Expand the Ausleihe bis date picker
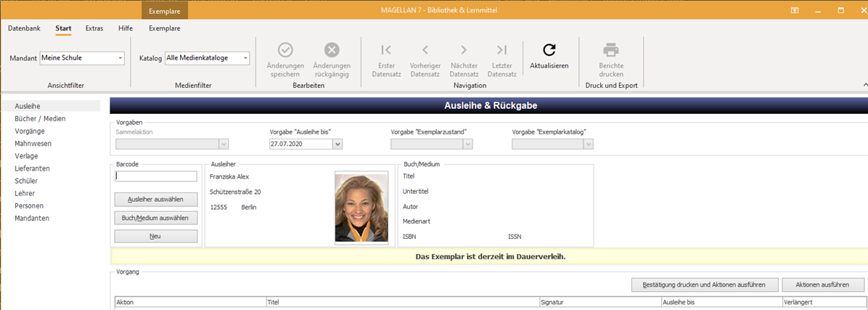The image size is (868, 310). 338,144
